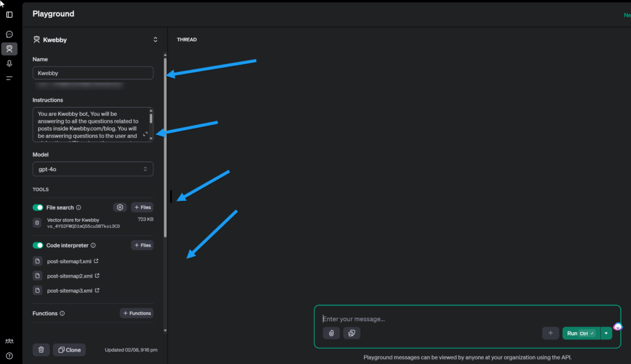Click the sidebar panel toggle icon at top

(x=9, y=14)
